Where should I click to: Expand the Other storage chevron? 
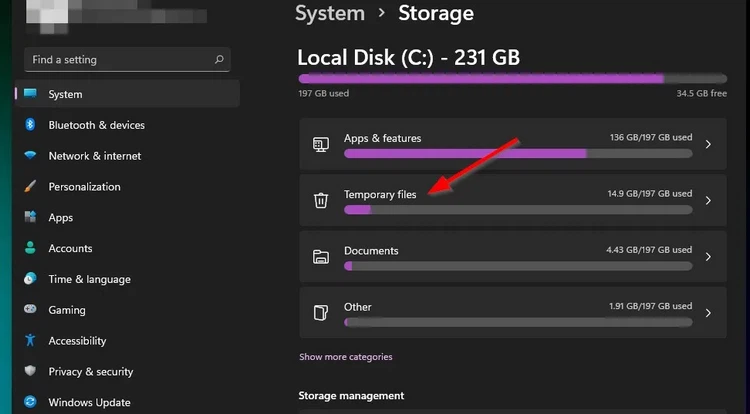(708, 313)
